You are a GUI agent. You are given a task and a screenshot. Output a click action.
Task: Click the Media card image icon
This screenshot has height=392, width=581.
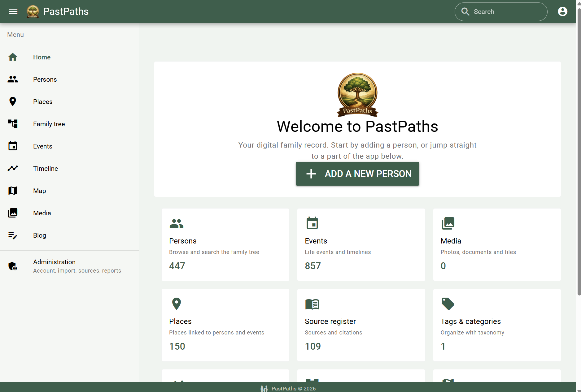(x=448, y=223)
